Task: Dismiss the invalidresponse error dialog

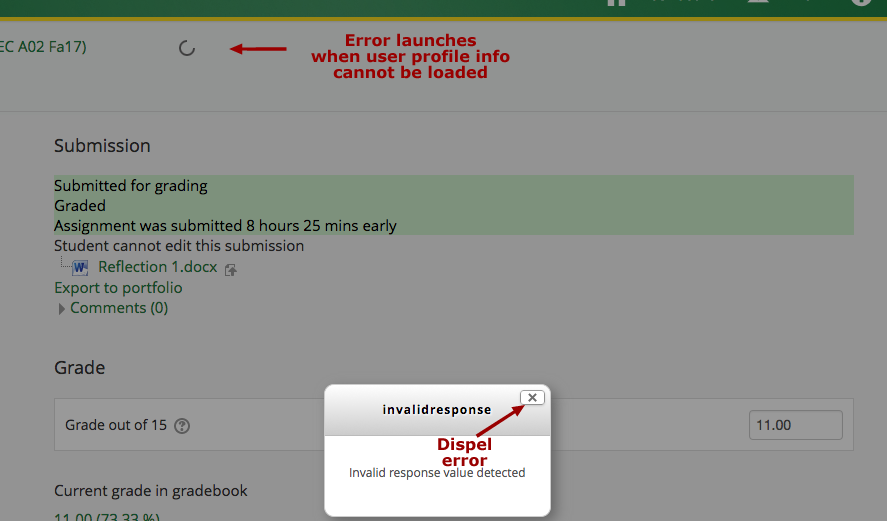Action: point(533,397)
